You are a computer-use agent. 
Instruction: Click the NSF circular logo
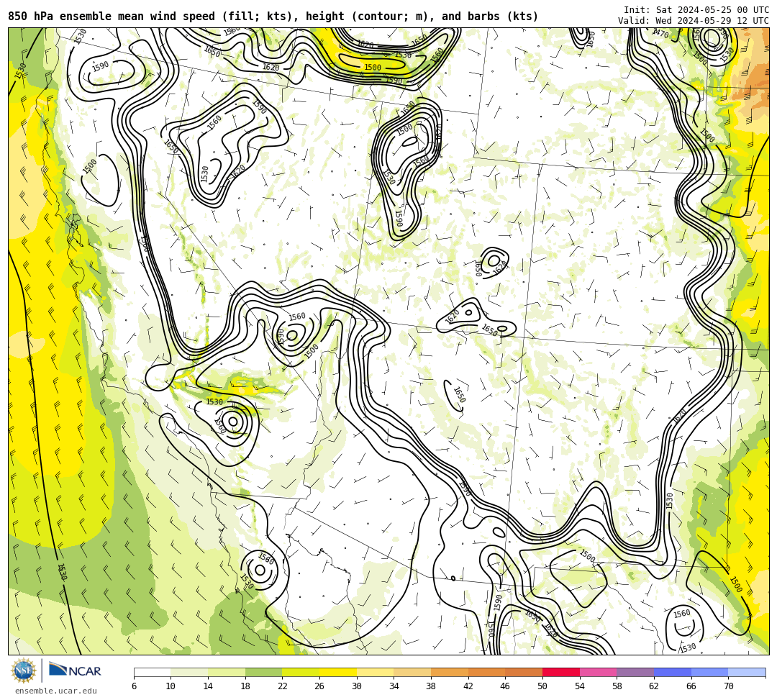pyautogui.click(x=24, y=671)
